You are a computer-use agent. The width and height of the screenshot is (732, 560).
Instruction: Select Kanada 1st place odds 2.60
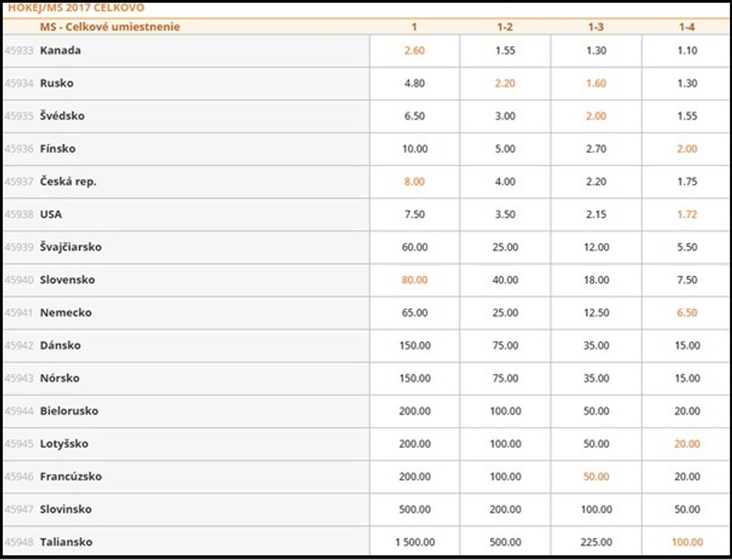414,51
